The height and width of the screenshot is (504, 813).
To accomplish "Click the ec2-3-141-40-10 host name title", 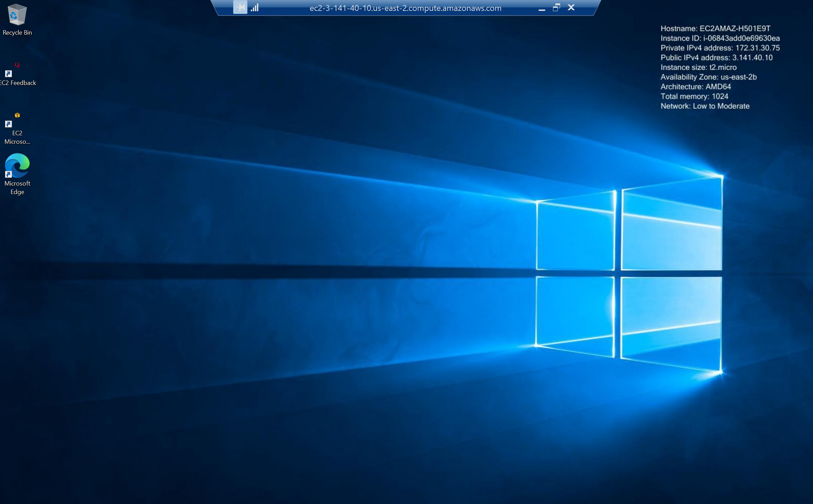I will [405, 8].
